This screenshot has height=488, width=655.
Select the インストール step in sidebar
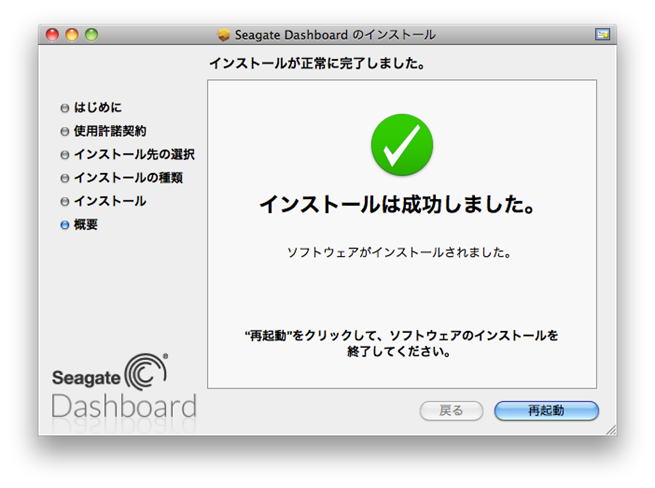point(110,201)
